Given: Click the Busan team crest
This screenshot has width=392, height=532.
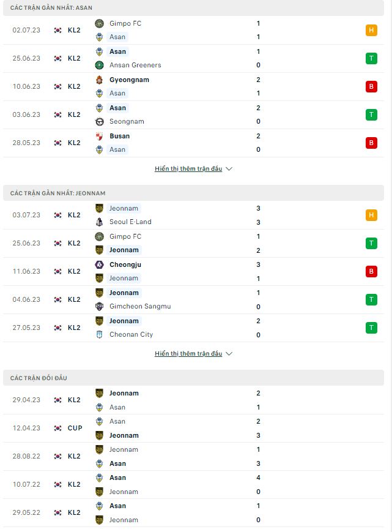Looking at the screenshot, I should (99, 136).
